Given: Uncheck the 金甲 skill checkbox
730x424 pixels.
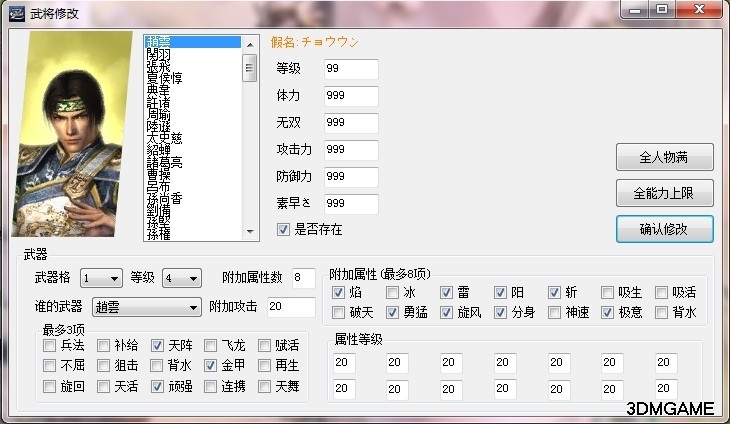Looking at the screenshot, I should pyautogui.click(x=211, y=365).
